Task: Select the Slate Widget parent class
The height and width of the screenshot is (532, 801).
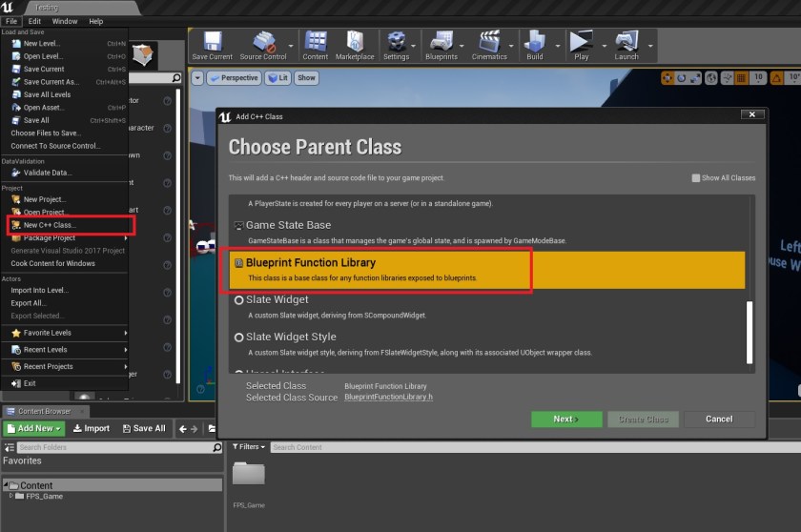Action: coord(277,299)
